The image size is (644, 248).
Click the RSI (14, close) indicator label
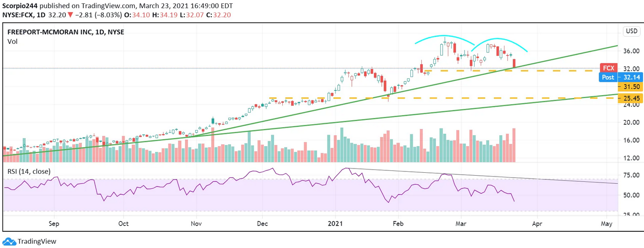[x=29, y=171]
